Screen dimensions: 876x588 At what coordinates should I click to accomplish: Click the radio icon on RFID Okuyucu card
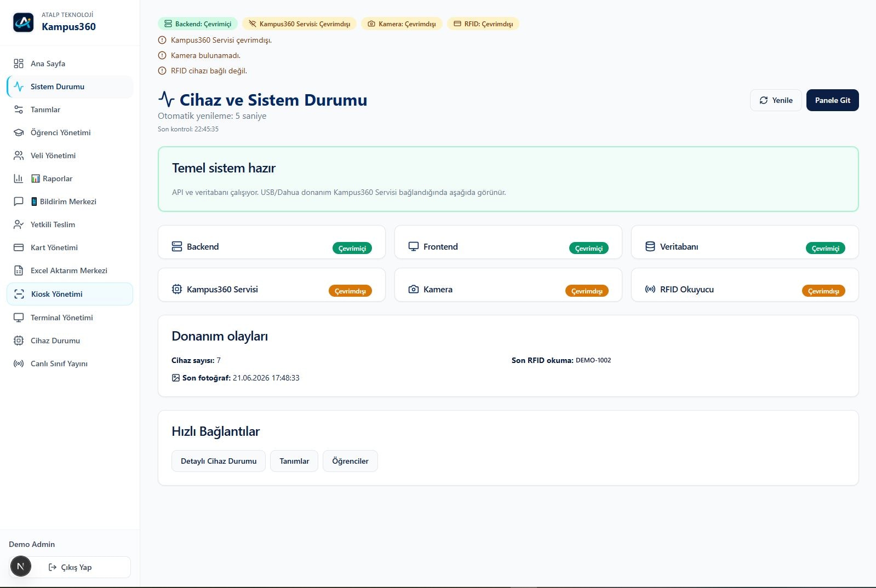[x=650, y=289]
